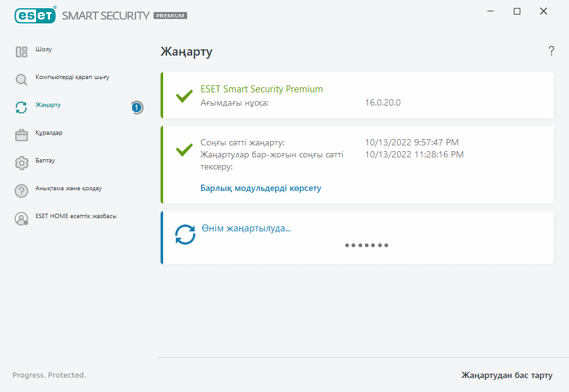Click the Шолу overview icon in sidebar
Image resolution: width=569 pixels, height=392 pixels.
(x=21, y=52)
